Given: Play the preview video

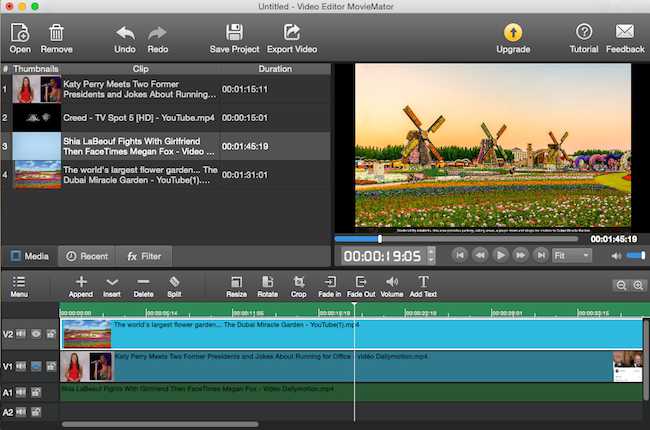Looking at the screenshot, I should coord(500,255).
